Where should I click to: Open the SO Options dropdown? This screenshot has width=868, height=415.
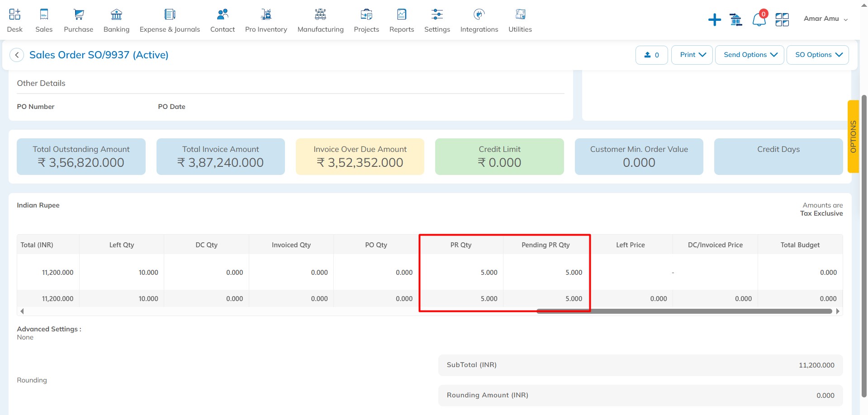tap(818, 55)
